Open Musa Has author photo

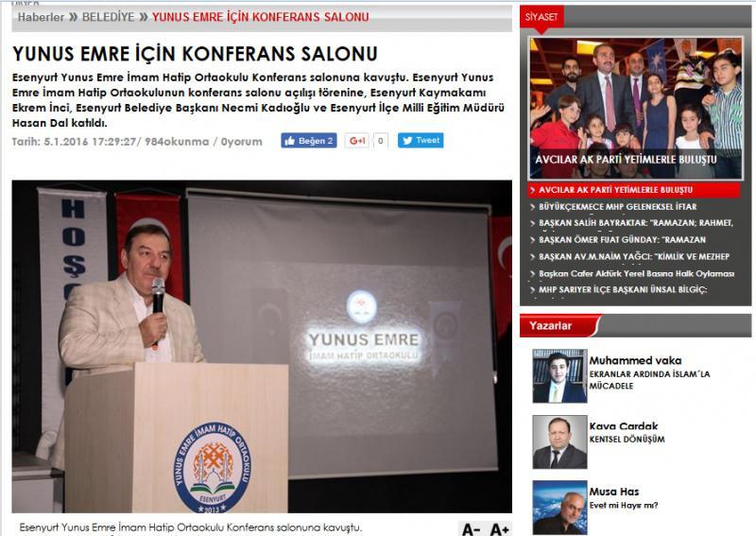[559, 508]
